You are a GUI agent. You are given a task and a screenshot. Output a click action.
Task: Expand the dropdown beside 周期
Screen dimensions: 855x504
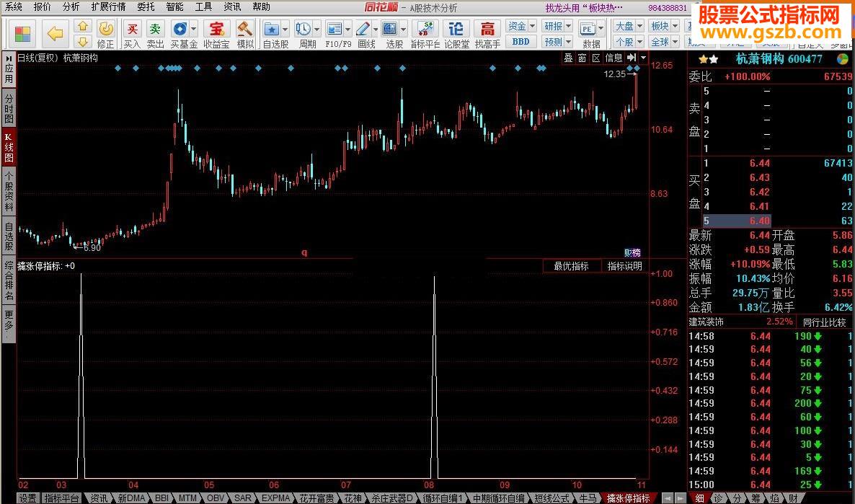point(316,29)
